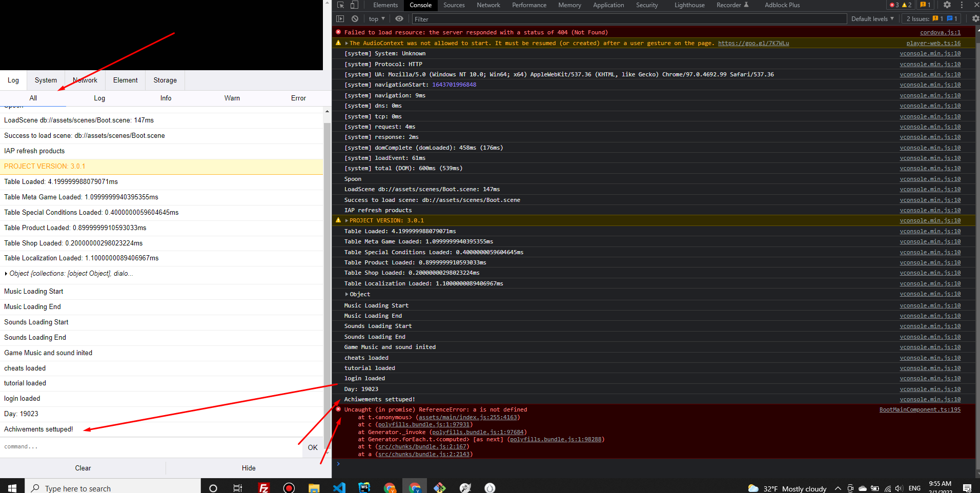Open the 'top' JavaScript context dropdown
The image size is (980, 493).
(x=377, y=19)
